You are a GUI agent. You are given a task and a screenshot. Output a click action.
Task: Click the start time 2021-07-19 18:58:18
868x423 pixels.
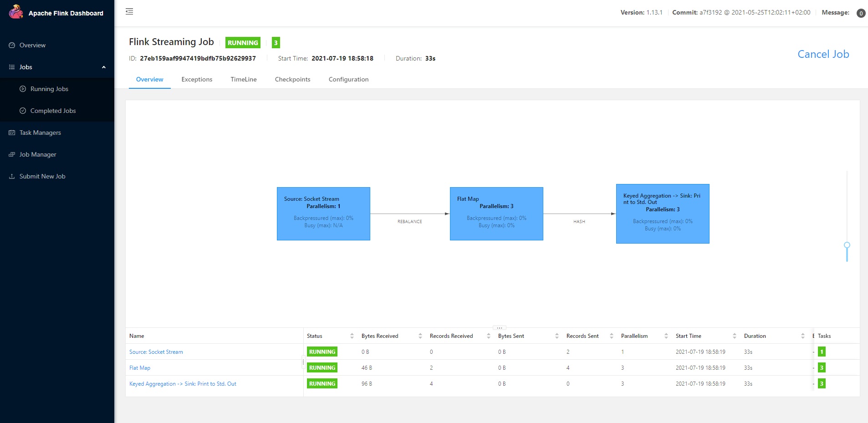[342, 58]
